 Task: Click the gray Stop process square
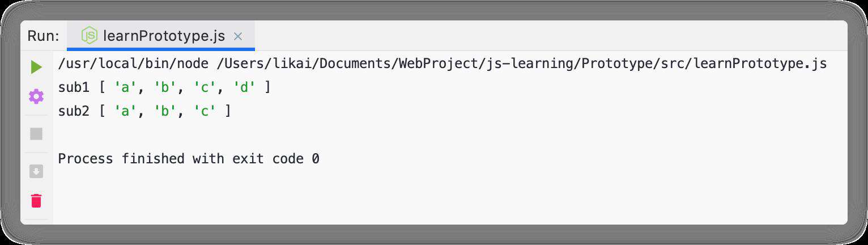coord(36,134)
